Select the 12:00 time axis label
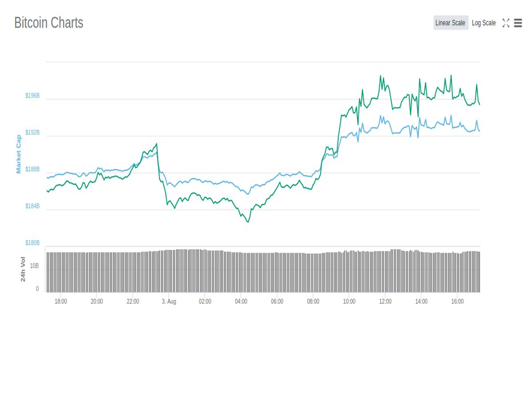 pyautogui.click(x=385, y=301)
